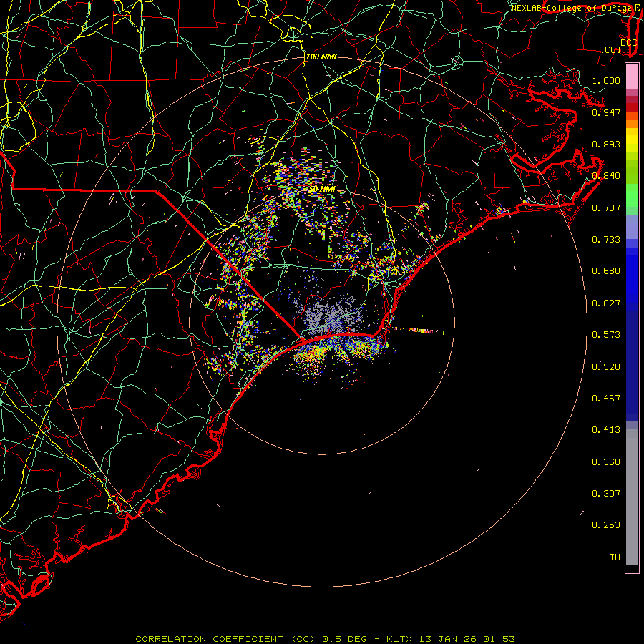Click the 100 NMI range ring label
This screenshot has height=644, width=644.
pos(321,57)
